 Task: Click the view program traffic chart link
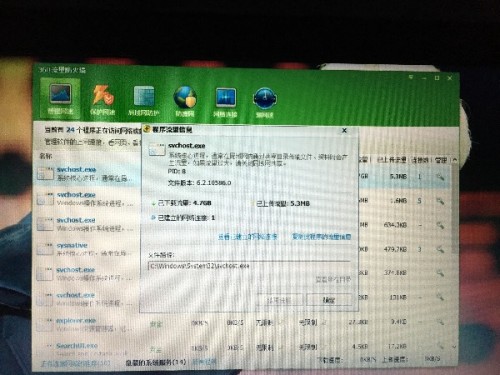(322, 237)
